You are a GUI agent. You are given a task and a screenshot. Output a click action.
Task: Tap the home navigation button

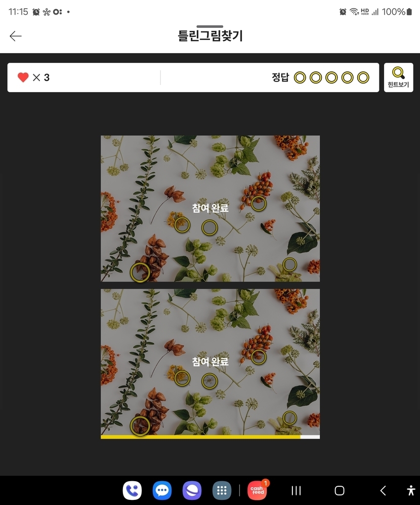(x=340, y=491)
